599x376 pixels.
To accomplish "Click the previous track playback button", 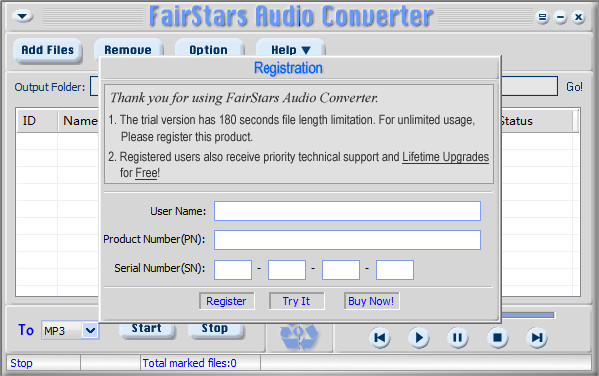I will (380, 338).
